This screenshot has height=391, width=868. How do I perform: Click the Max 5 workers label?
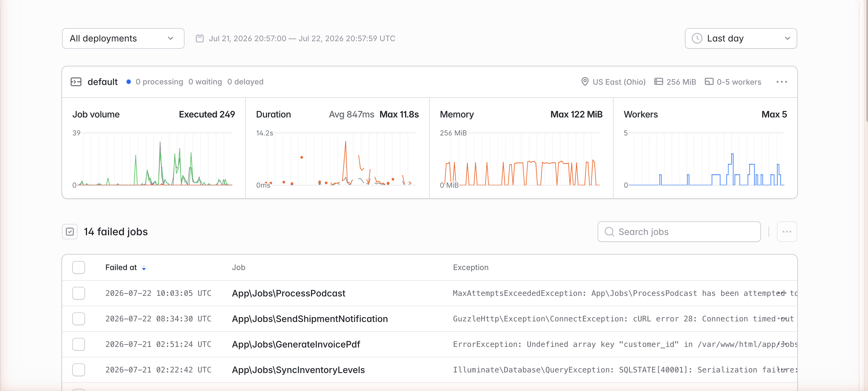click(x=774, y=115)
